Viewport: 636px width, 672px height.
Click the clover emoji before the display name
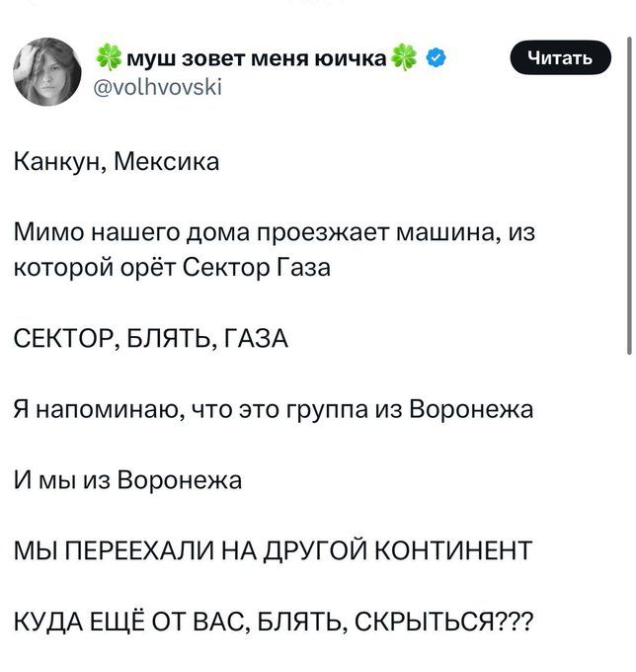tap(108, 58)
